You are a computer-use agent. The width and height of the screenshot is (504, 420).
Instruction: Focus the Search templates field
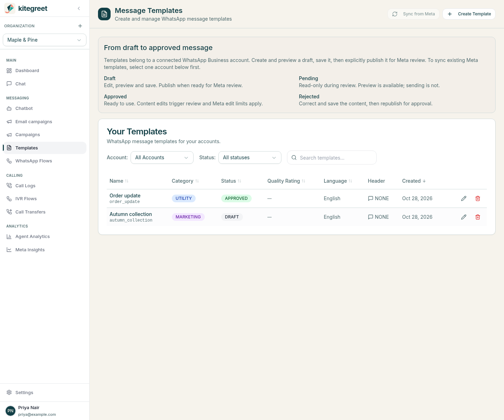tap(332, 157)
